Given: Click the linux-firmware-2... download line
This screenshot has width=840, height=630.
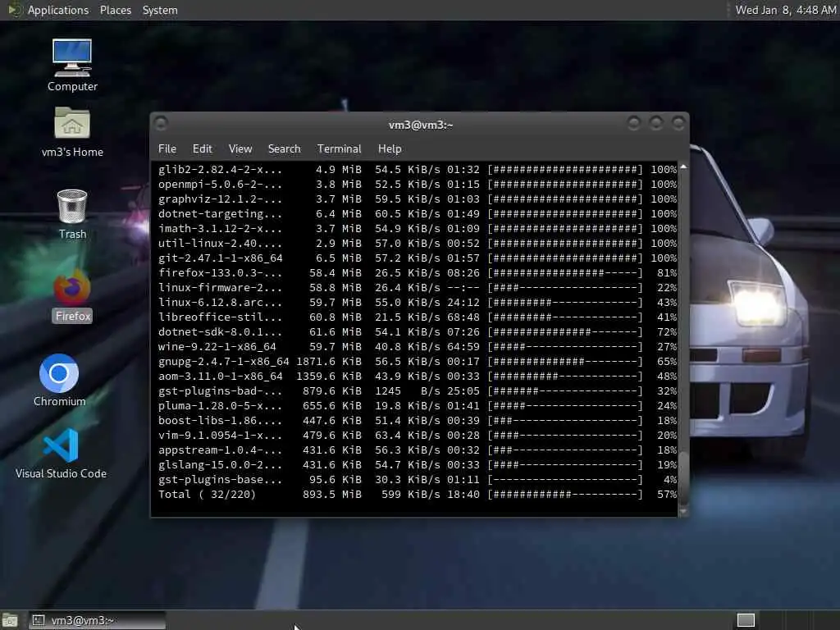Looking at the screenshot, I should point(418,288).
